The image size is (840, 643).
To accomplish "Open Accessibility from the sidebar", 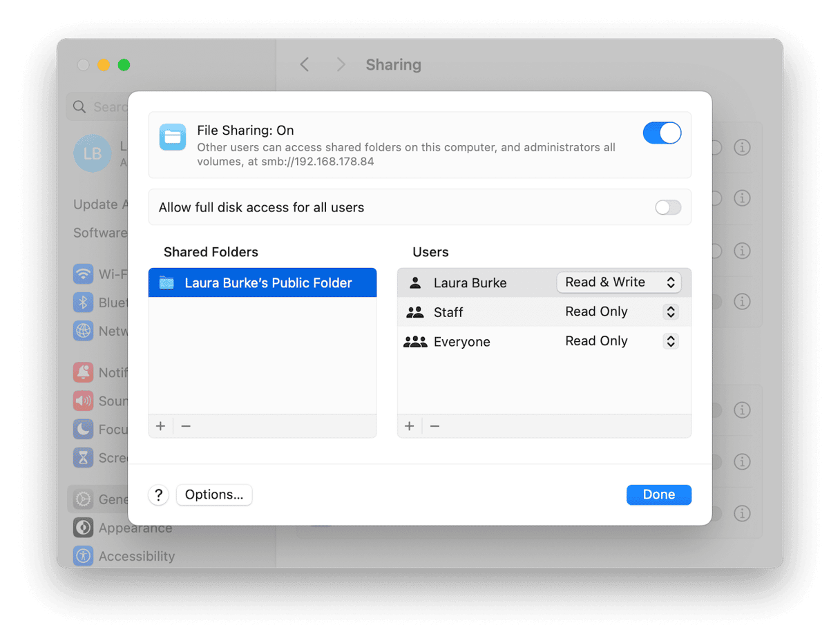I will click(x=83, y=555).
